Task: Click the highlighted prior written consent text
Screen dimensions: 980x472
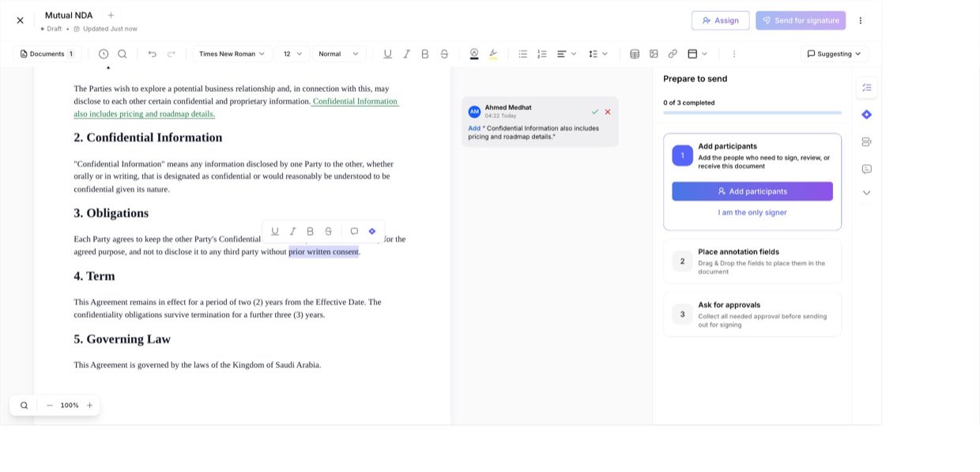Action: 323,252
